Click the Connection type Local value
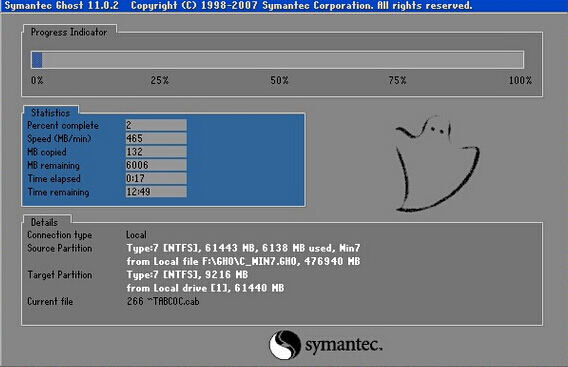The height and width of the screenshot is (367, 568). point(136,235)
